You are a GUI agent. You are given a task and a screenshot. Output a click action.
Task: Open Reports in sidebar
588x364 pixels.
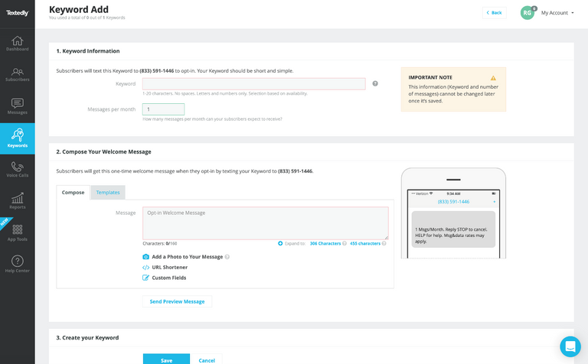[17, 201]
